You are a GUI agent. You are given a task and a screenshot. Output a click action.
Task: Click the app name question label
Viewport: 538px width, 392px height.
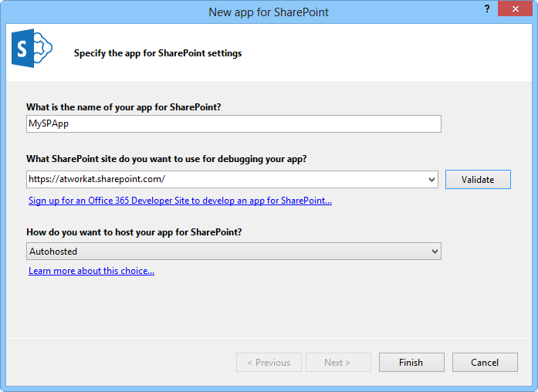128,107
